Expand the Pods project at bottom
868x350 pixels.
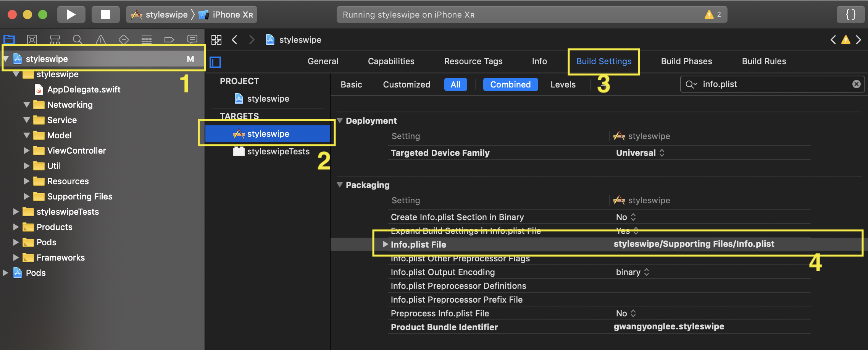coord(5,273)
